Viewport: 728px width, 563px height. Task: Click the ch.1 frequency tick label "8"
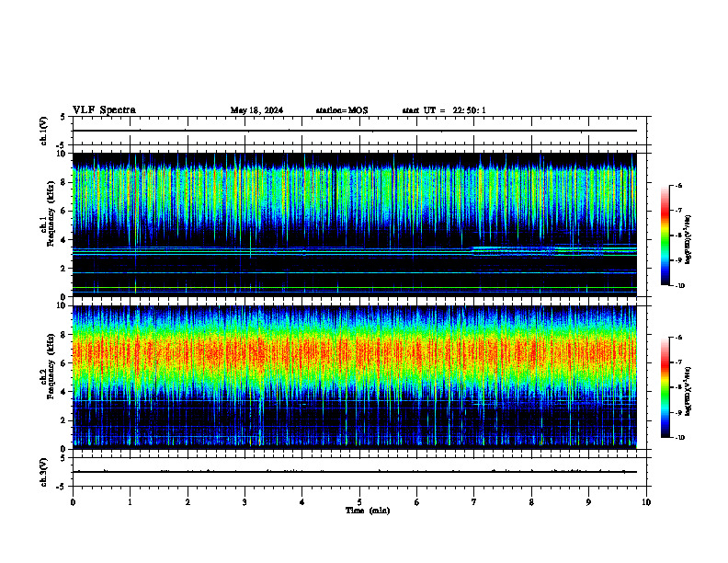pos(64,182)
